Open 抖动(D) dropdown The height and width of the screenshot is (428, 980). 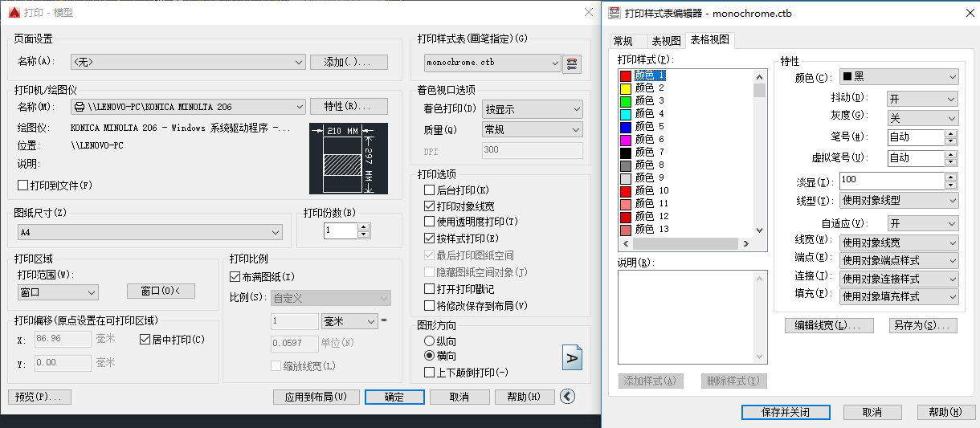click(922, 99)
